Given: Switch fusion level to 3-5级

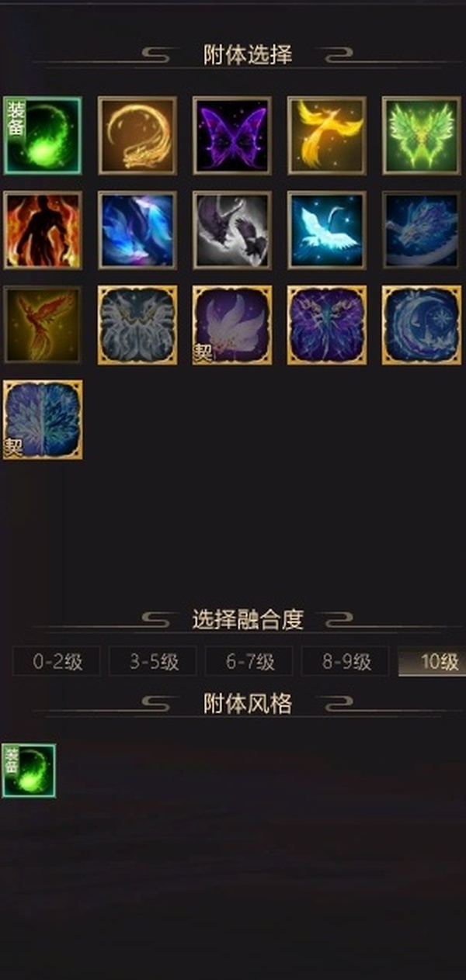Looking at the screenshot, I should pos(153,662).
